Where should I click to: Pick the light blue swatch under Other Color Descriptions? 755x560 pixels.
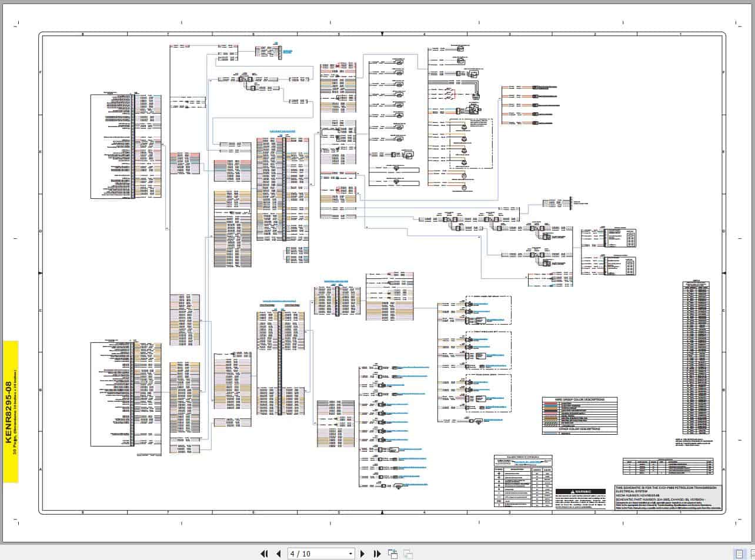click(551, 432)
